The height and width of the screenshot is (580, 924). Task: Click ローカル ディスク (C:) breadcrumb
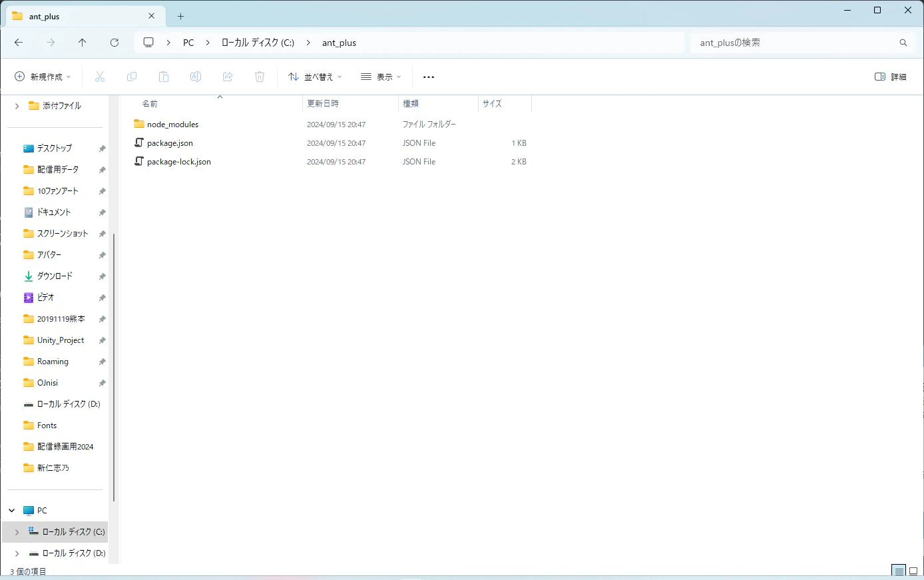tap(258, 43)
